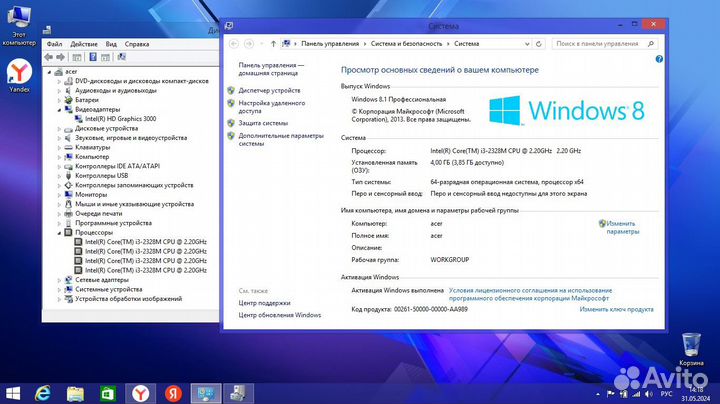Open Центр поддержки link
Screen dimensions: 720x404
point(264,303)
